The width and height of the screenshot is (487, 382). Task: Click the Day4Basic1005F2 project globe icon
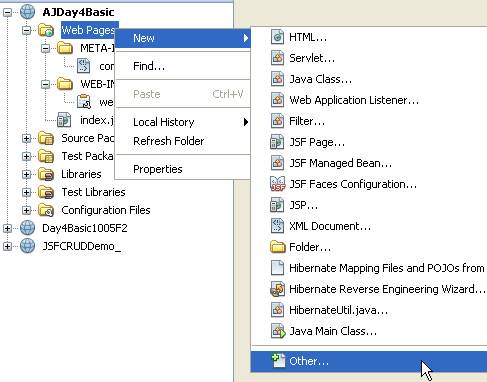[x=27, y=228]
